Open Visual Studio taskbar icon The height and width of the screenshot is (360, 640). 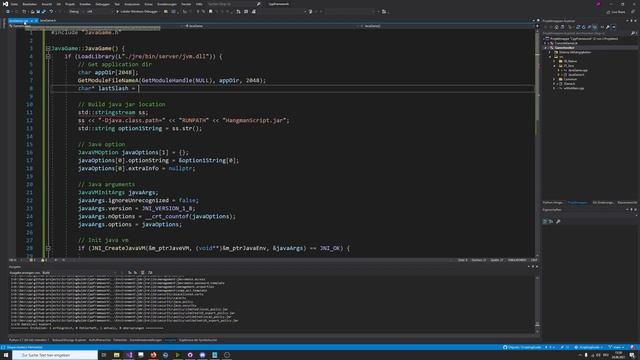click(129, 355)
